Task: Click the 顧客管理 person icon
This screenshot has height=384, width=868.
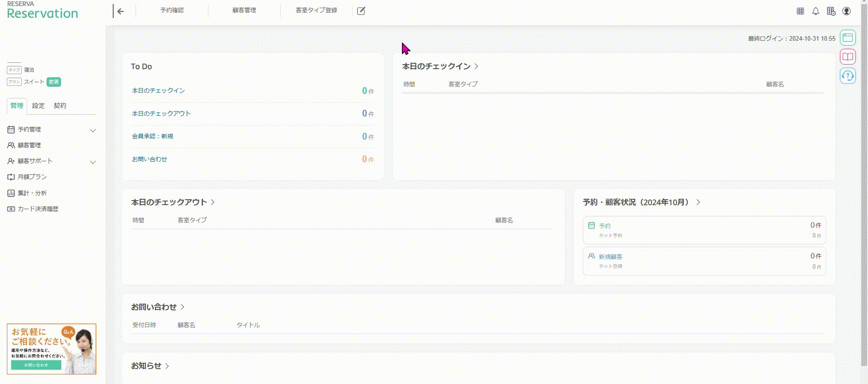Action: 11,145
